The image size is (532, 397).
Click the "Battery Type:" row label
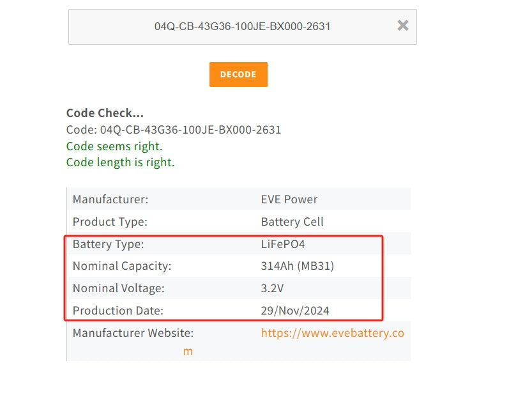click(108, 244)
